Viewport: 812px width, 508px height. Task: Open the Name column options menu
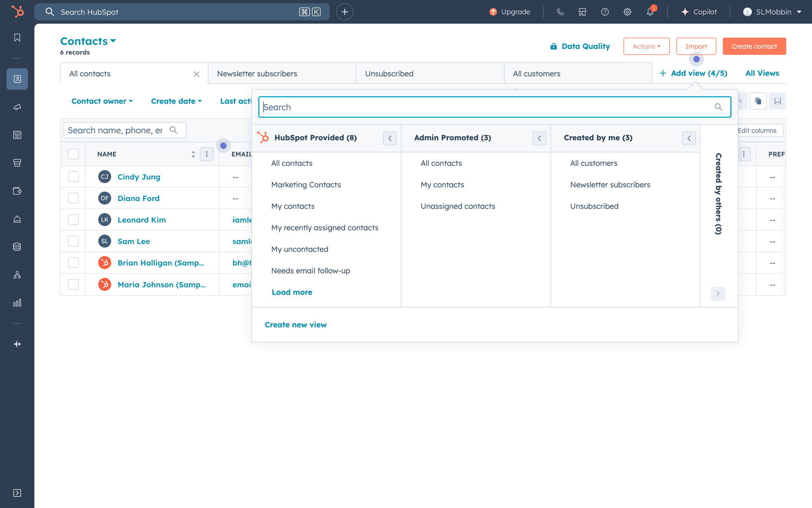(206, 154)
